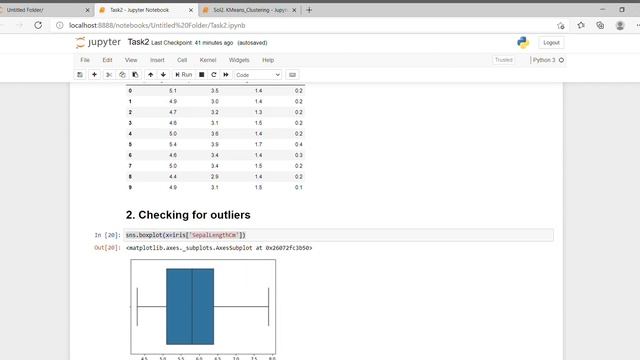This screenshot has width=640, height=360.
Task: Click value 0.4 in table row 5
Action: [299, 144]
